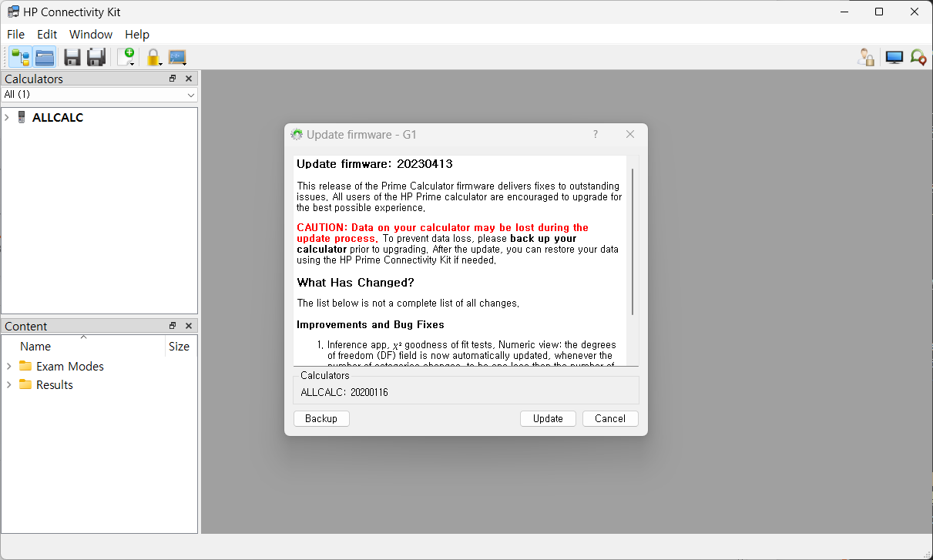Viewport: 933px width, 560px height.
Task: Toggle the Calculators pane tree icon
Action: point(20,57)
